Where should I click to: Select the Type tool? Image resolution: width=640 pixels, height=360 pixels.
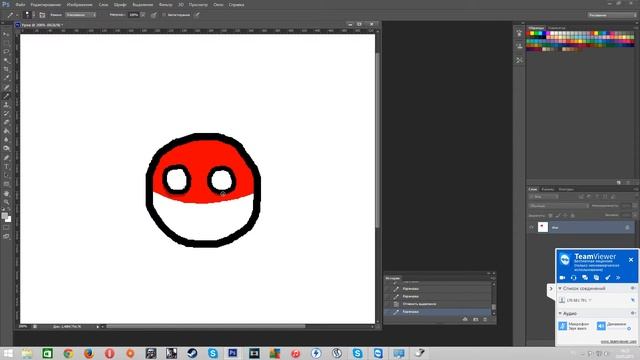pyautogui.click(x=6, y=167)
